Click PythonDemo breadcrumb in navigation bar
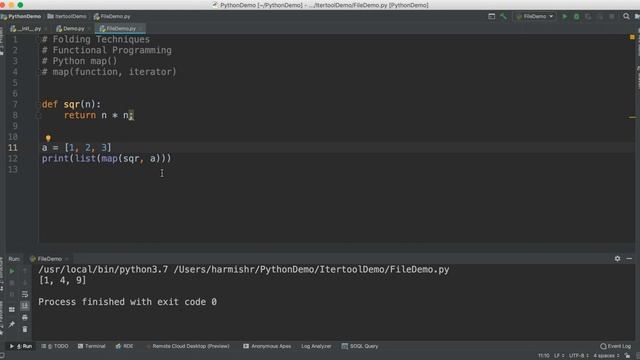The width and height of the screenshot is (640, 360). click(x=21, y=16)
